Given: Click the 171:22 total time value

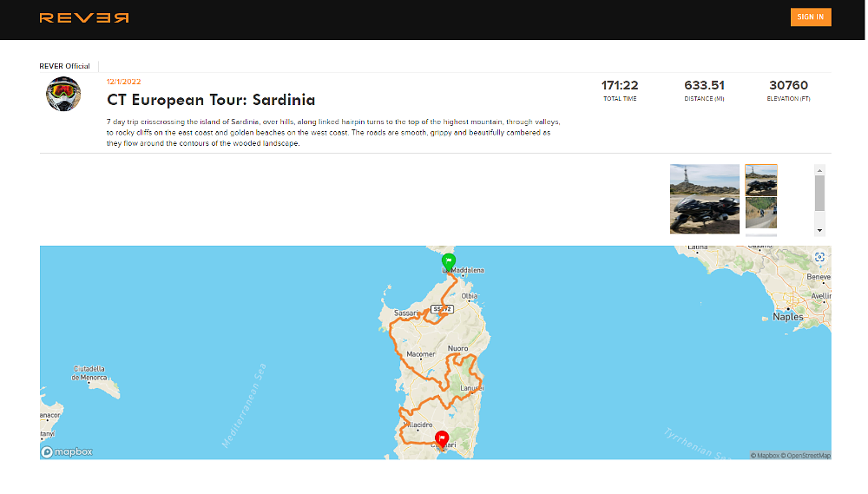Looking at the screenshot, I should point(620,85).
